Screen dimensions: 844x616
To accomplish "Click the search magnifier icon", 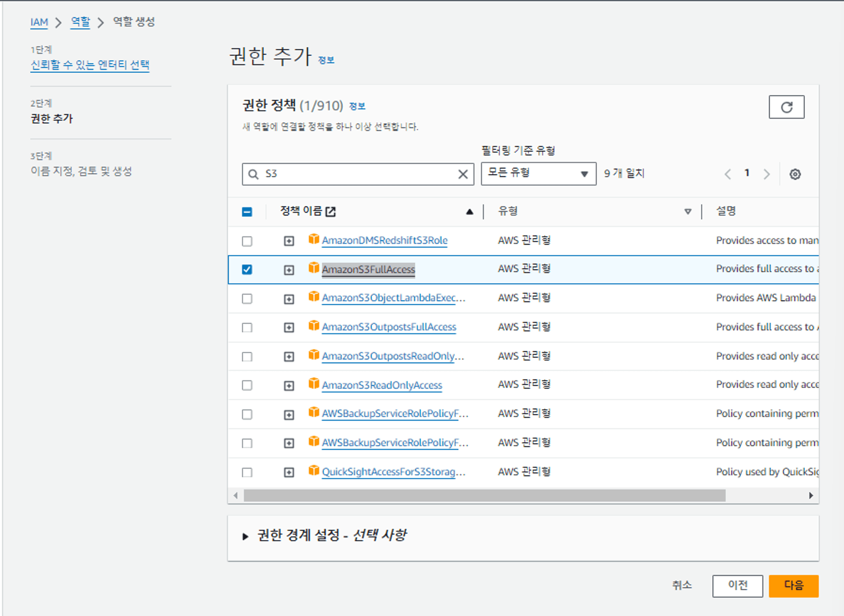I will pyautogui.click(x=253, y=174).
